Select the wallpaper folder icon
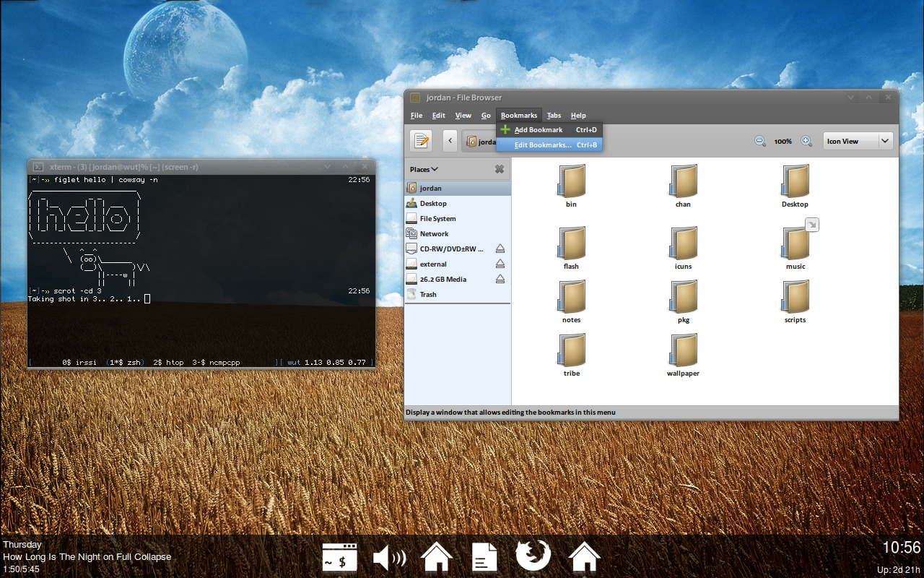Screen dimensions: 924x578 pyautogui.click(x=683, y=350)
